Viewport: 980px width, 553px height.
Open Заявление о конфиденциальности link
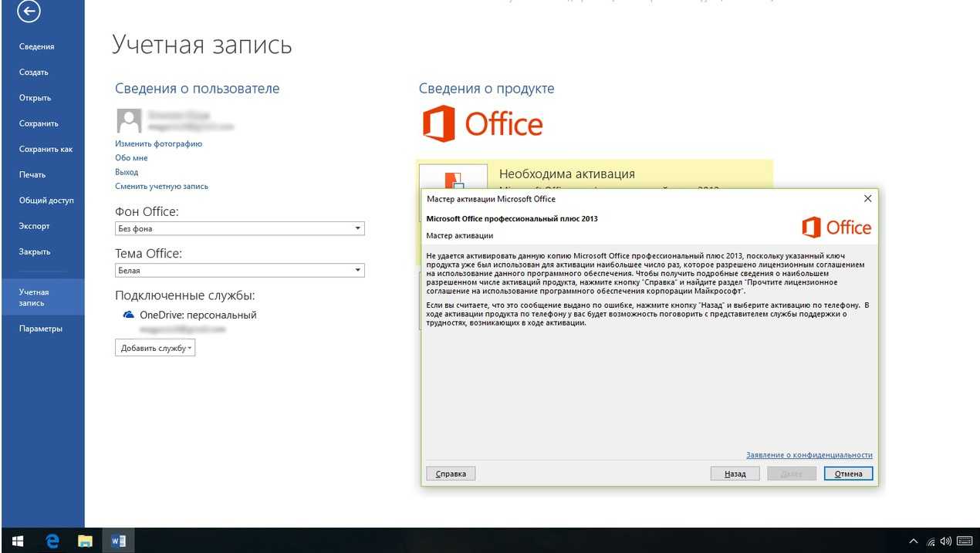pyautogui.click(x=809, y=455)
